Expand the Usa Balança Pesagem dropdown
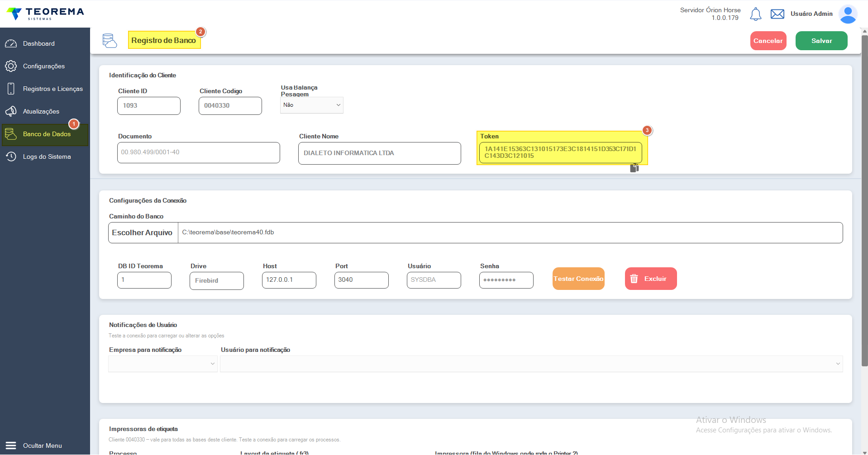868x455 pixels. point(312,105)
